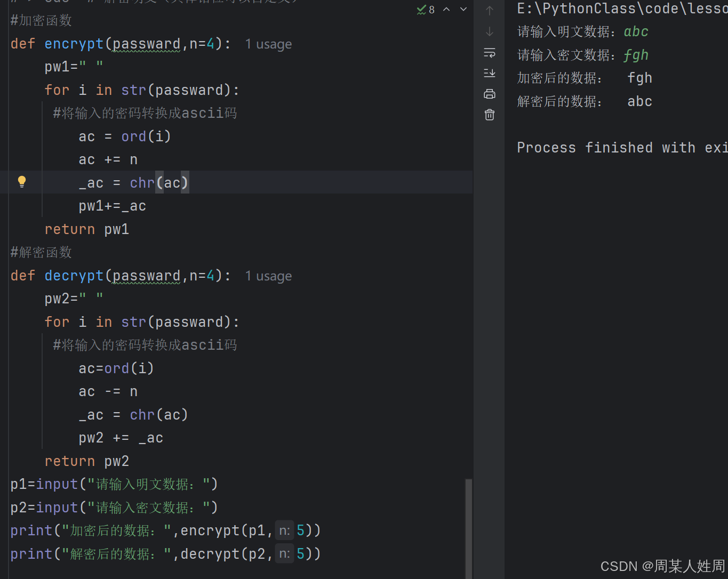Click the Down the stack trace arrow
Image resolution: width=728 pixels, height=579 pixels.
[x=490, y=31]
